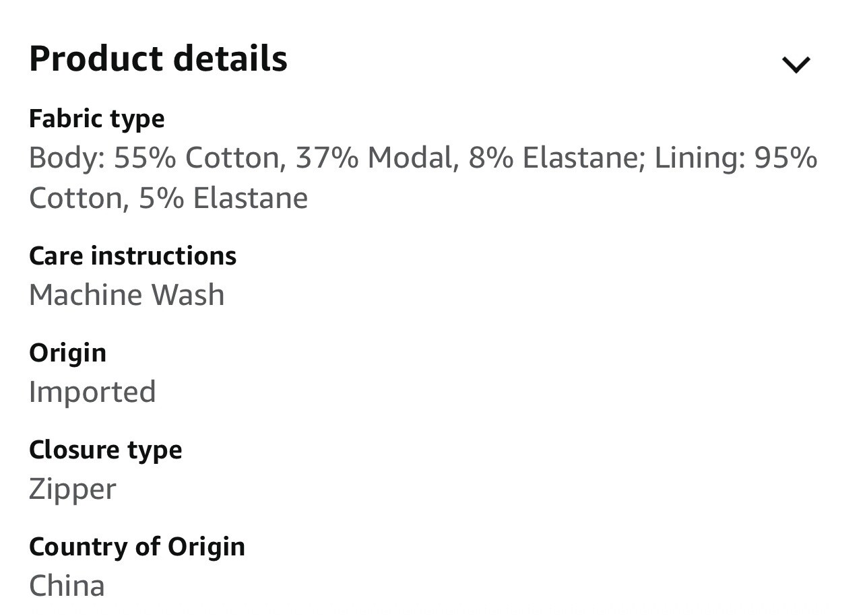Click the Imported value
865x616 pixels.
tap(92, 392)
